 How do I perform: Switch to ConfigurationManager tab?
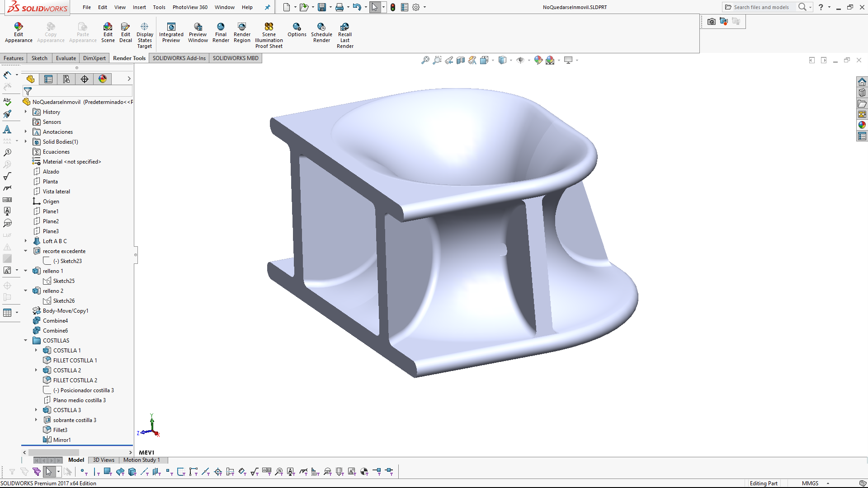click(66, 79)
